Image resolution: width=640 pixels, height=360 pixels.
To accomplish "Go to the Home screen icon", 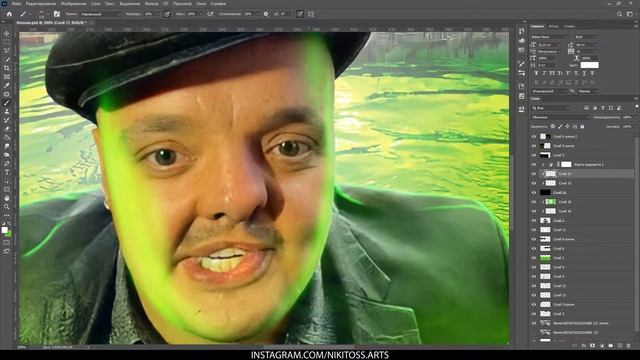I will (x=9, y=14).
